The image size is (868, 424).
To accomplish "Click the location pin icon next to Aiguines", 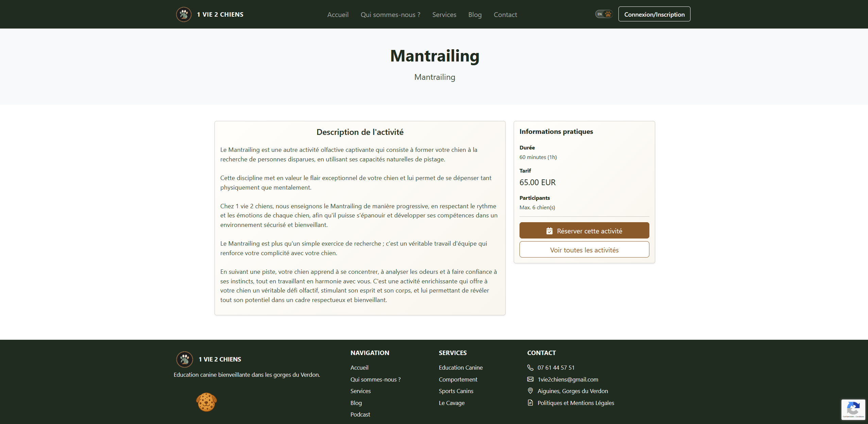I will point(530,391).
